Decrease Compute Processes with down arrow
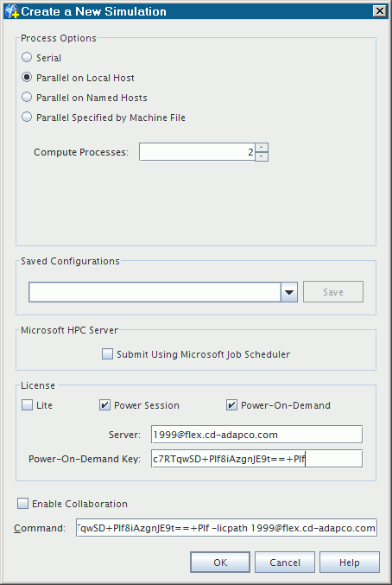Screen dimensions: 392x585 tap(262, 156)
